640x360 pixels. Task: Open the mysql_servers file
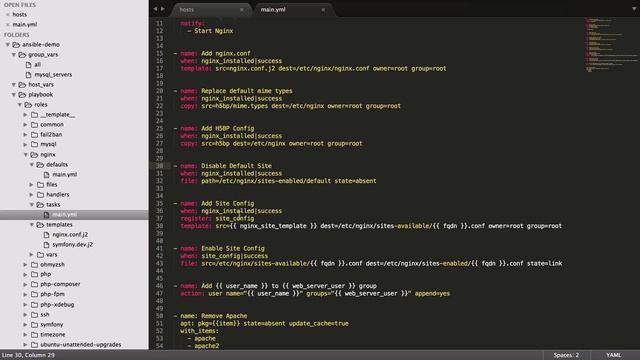click(x=53, y=75)
